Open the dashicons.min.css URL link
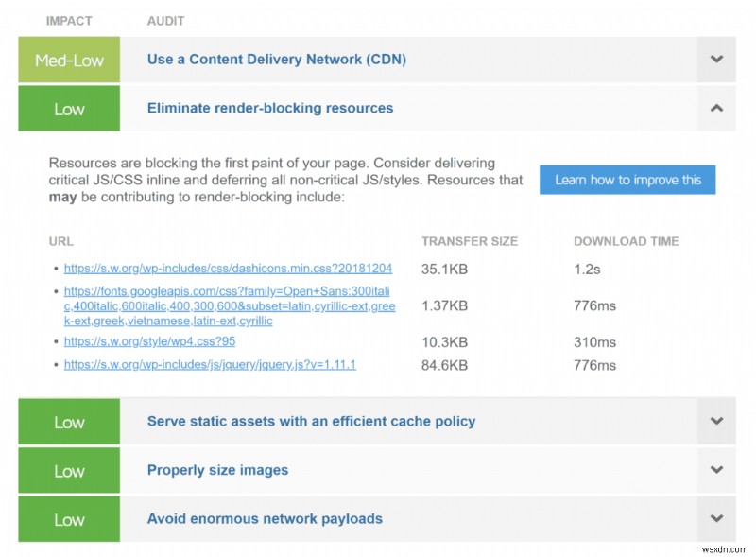This screenshot has height=557, width=756. pos(228,269)
